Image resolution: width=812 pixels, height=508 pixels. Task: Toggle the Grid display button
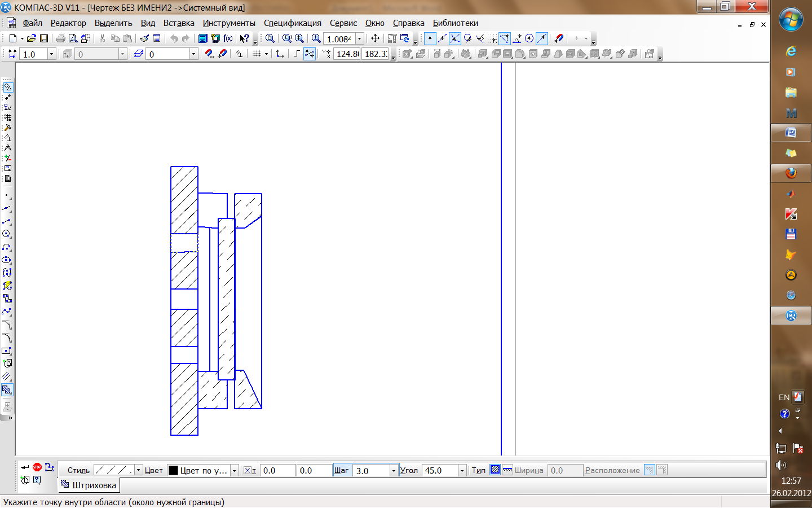257,54
